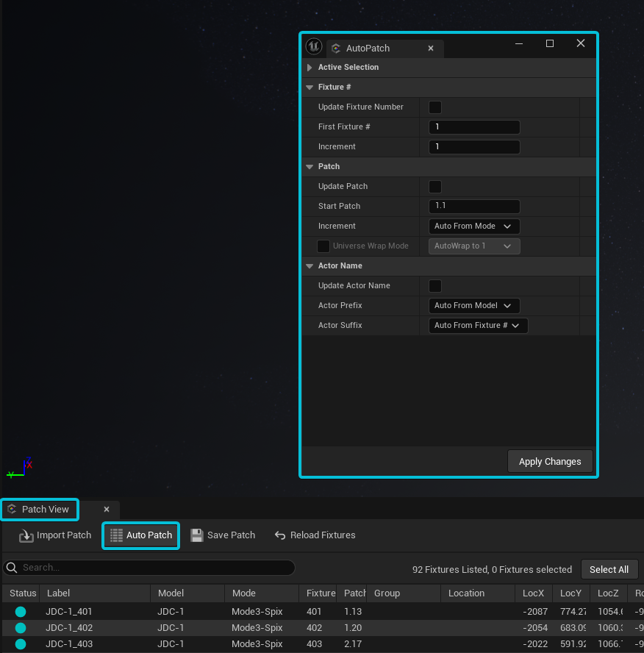Click the Unreal Engine logo icon
The width and height of the screenshot is (644, 653).
pos(314,47)
